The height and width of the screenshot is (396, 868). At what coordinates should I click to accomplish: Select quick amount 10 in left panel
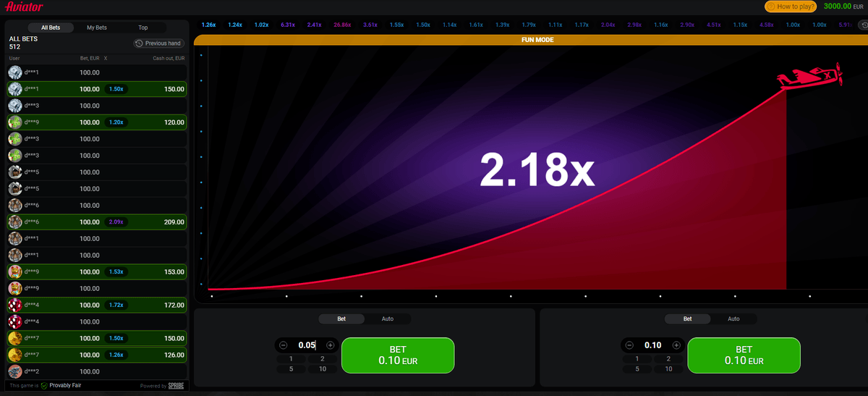point(323,369)
